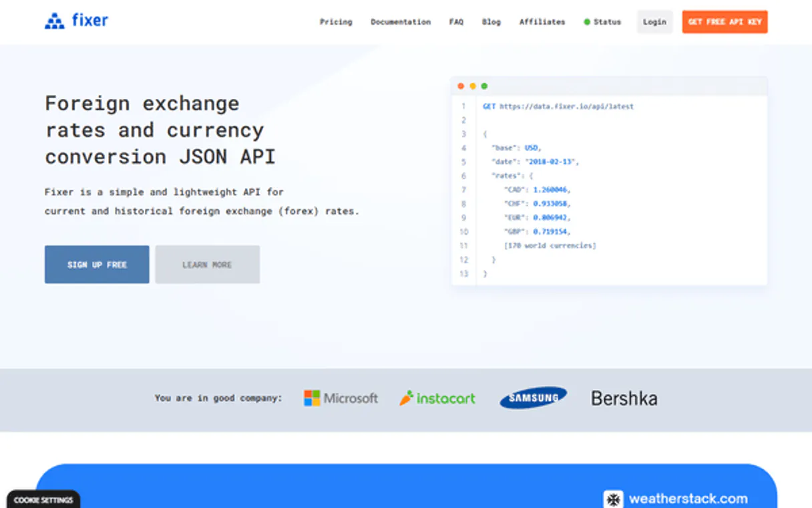
Task: Open the Login page
Action: click(654, 21)
